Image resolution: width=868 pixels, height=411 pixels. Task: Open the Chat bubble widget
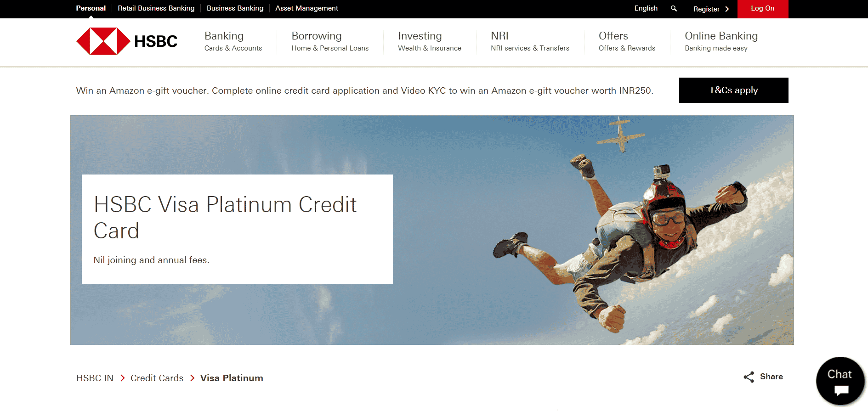[x=840, y=381]
